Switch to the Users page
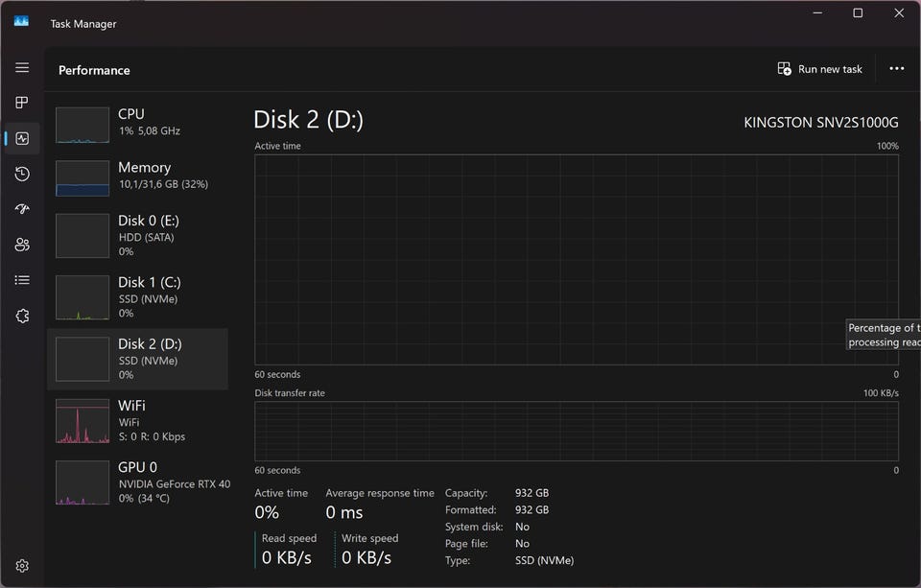Screen dimensions: 921x588 tap(22, 245)
